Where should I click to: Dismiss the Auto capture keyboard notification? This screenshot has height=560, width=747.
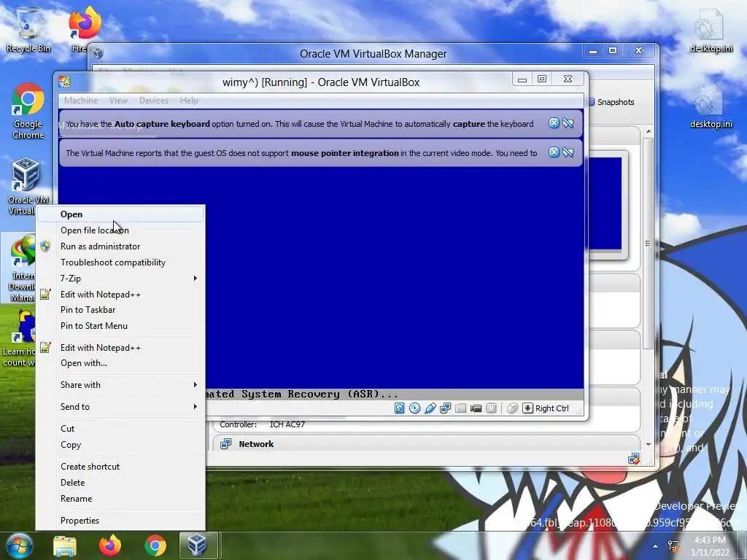554,122
